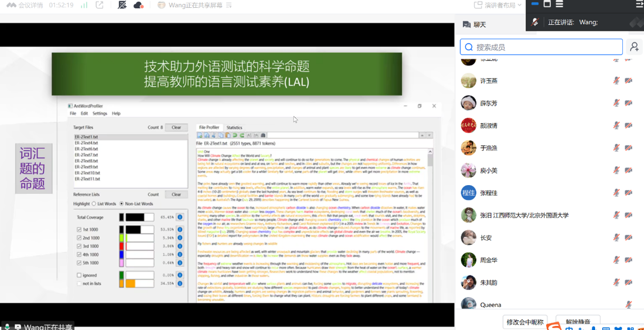Click the muted microphone icon in floating bar
The height and width of the screenshot is (330, 644).
[x=535, y=22]
